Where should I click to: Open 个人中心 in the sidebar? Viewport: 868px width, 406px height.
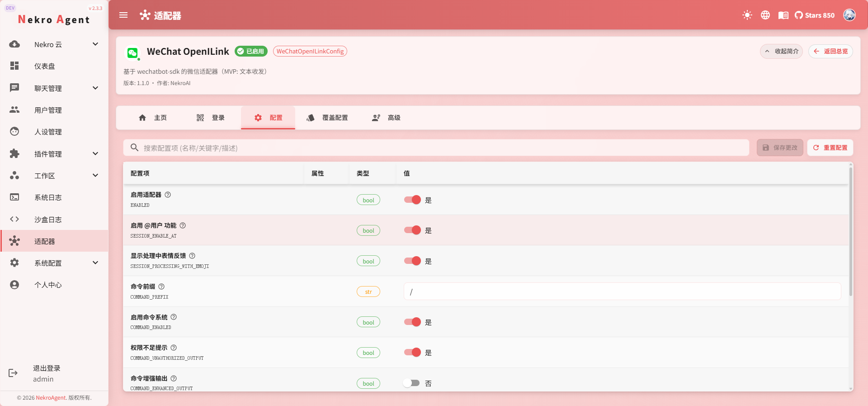pyautogui.click(x=54, y=285)
